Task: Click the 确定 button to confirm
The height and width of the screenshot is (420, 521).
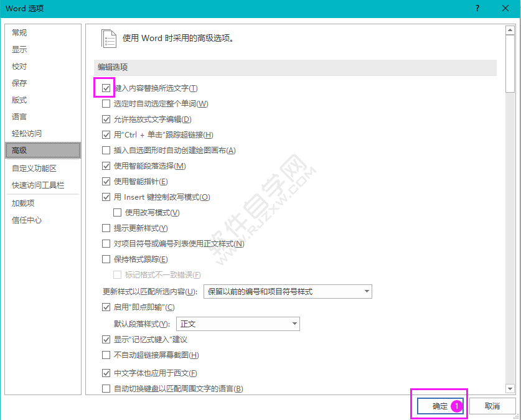Action: point(439,405)
